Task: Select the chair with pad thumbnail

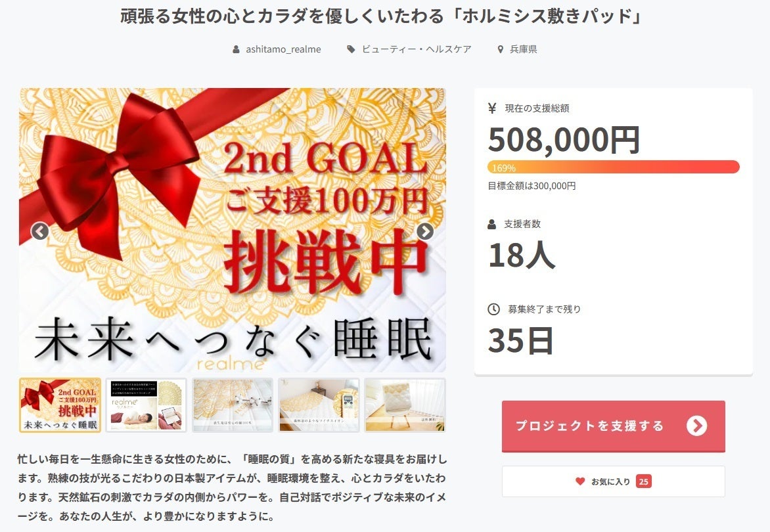Action: (405, 405)
